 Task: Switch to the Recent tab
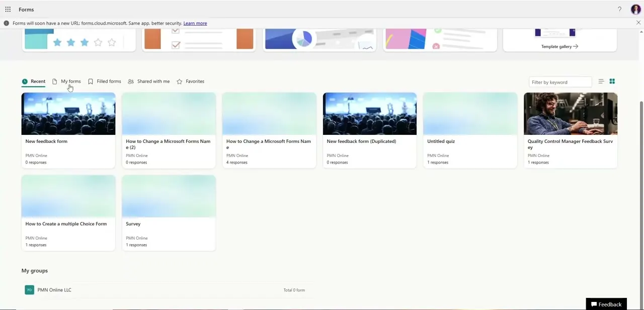click(x=34, y=82)
